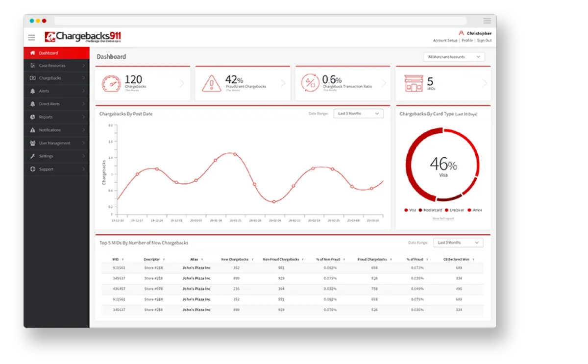
Task: Click the browser address bar
Action: 260,21
